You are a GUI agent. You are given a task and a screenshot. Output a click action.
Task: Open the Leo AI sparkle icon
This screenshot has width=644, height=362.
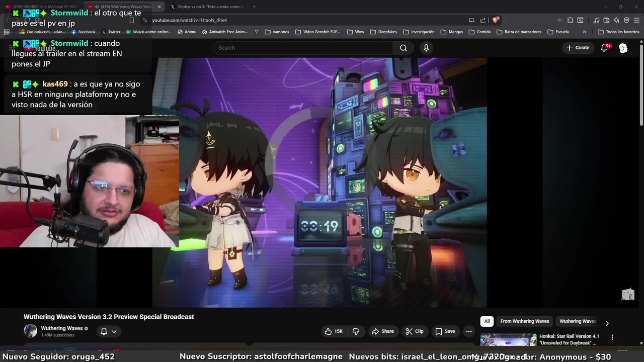(x=616, y=20)
